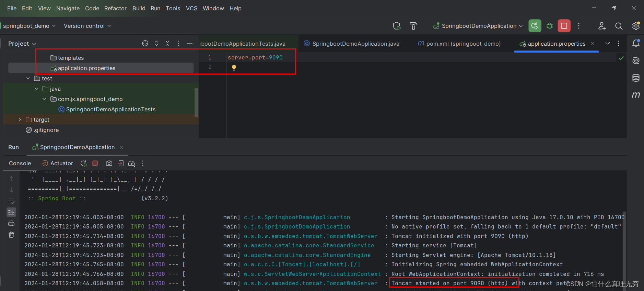644x291 pixels.
Task: Toggle scroll to end in console
Action: 11,212
